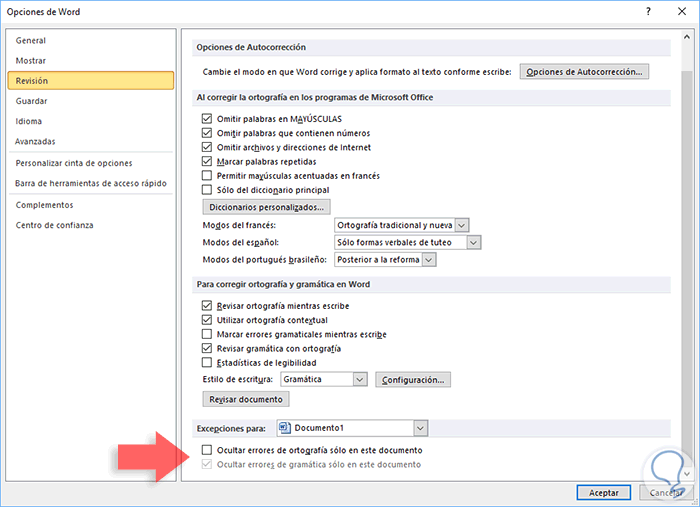
Task: Enable Estadísticas de legibilidad
Action: point(207,363)
